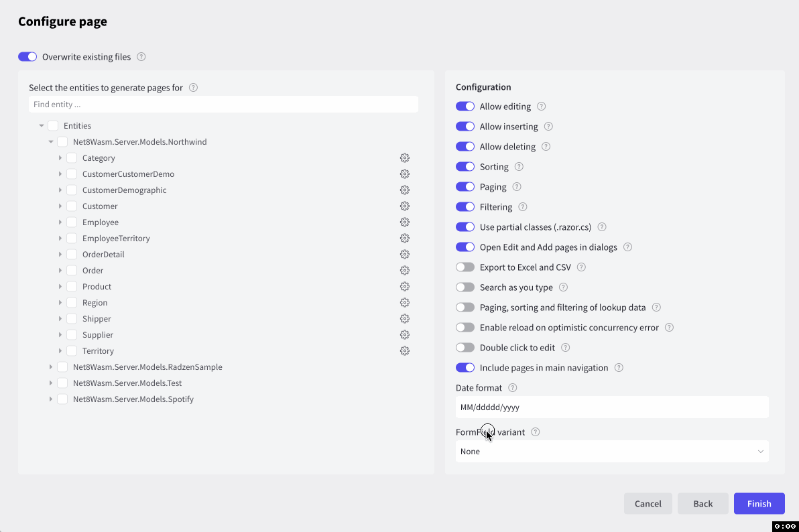
Task: Disable the Allow inserting switch
Action: pyautogui.click(x=465, y=127)
